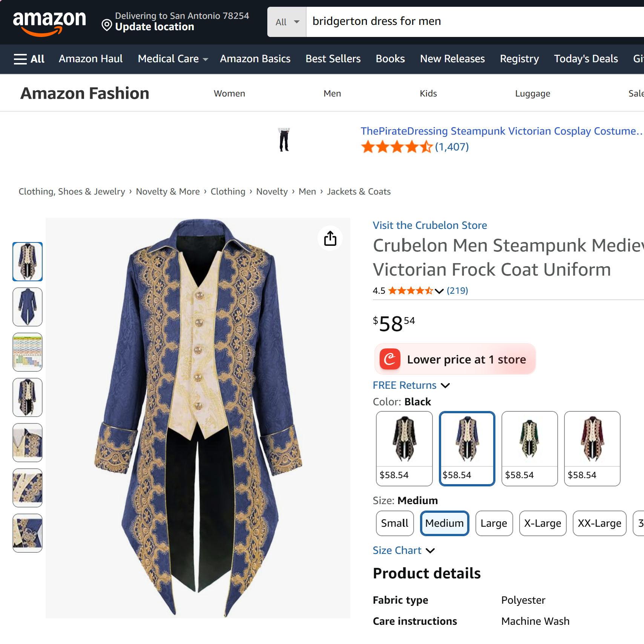
Task: Click the sponsored pants product image
Action: tap(284, 140)
